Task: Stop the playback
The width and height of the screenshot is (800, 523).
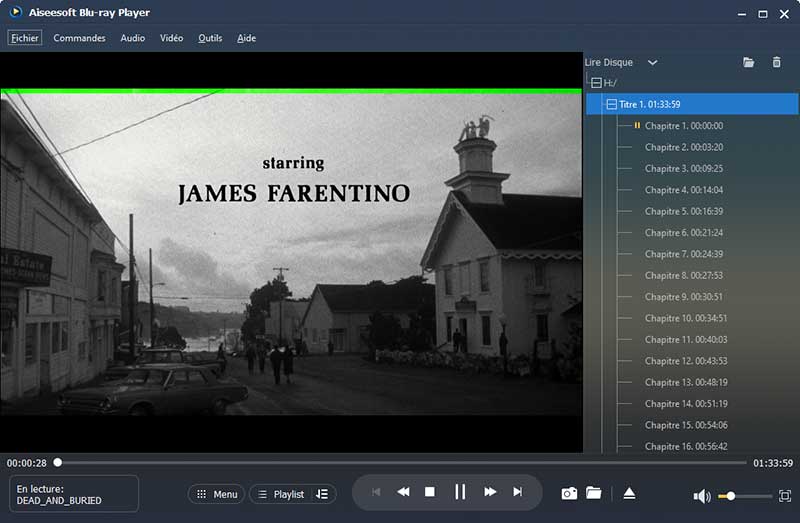Action: click(430, 492)
